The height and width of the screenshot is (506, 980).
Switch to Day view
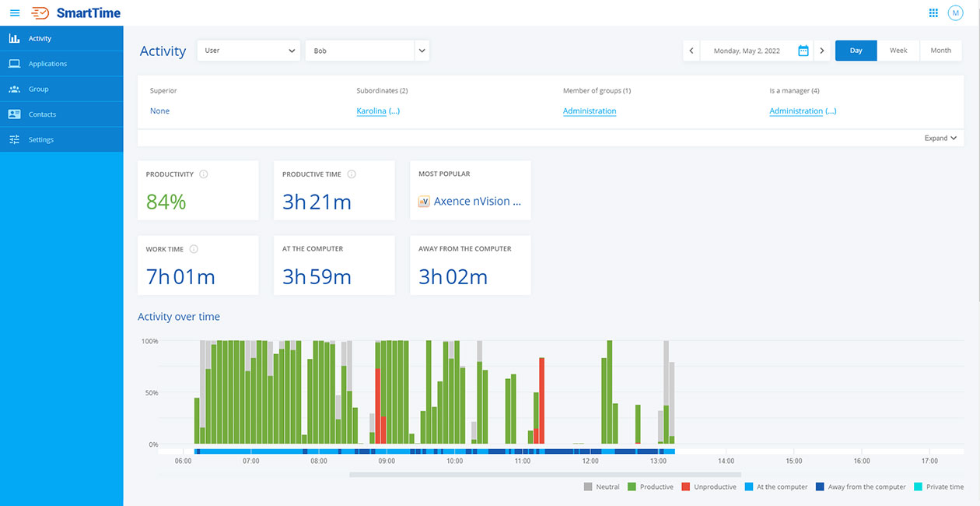[x=856, y=51]
